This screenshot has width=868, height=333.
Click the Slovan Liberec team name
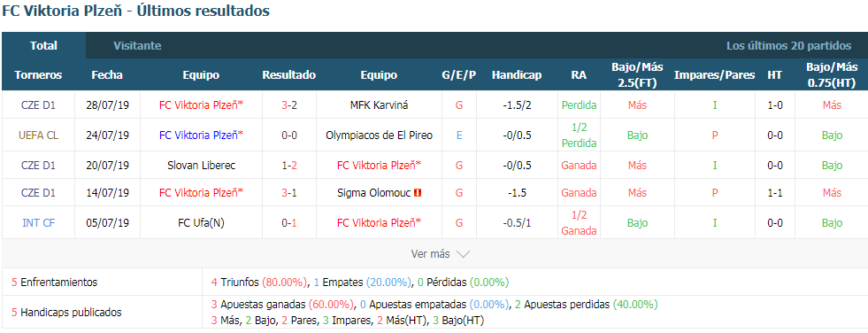201,165
